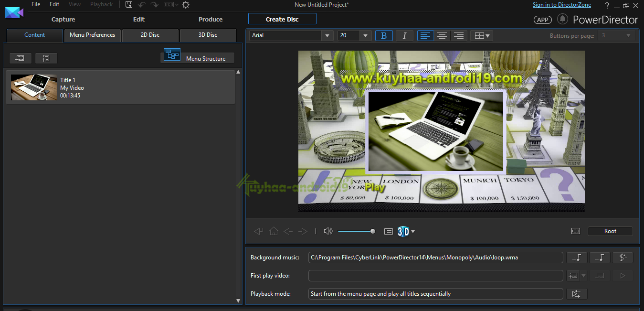Toggle italic text formatting

[x=404, y=35]
